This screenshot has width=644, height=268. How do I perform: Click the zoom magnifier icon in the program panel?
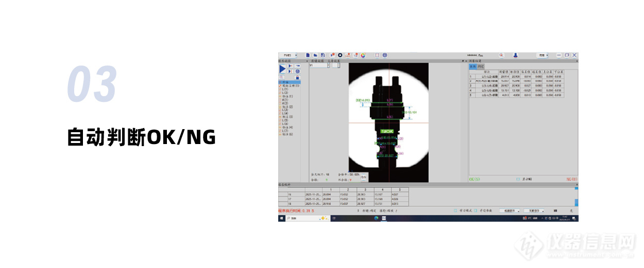pyautogui.click(x=281, y=77)
